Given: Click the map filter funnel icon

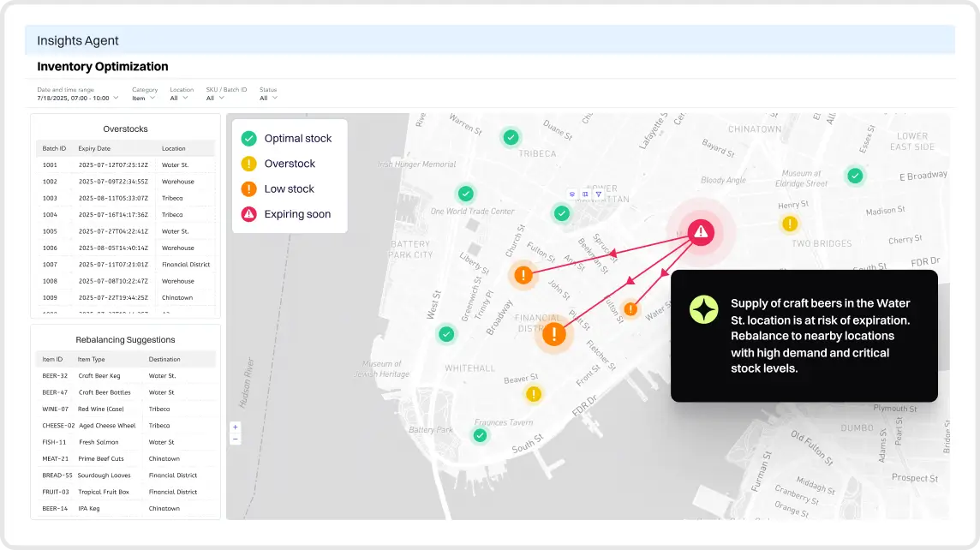Looking at the screenshot, I should [598, 194].
